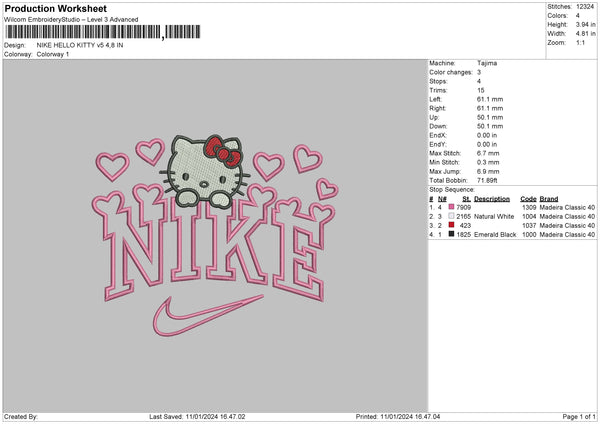
Task: Click the 'Colorway 1' value
Action: coord(53,54)
